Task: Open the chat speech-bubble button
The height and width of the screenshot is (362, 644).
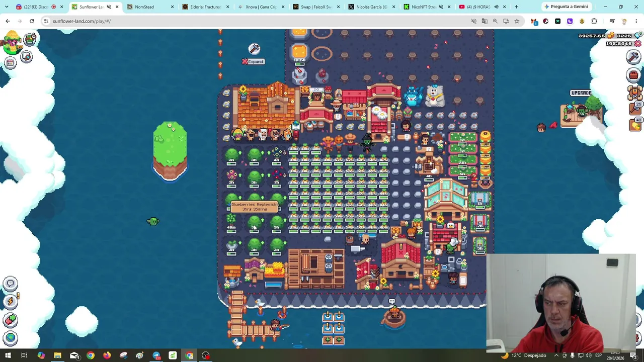Action: point(10,284)
